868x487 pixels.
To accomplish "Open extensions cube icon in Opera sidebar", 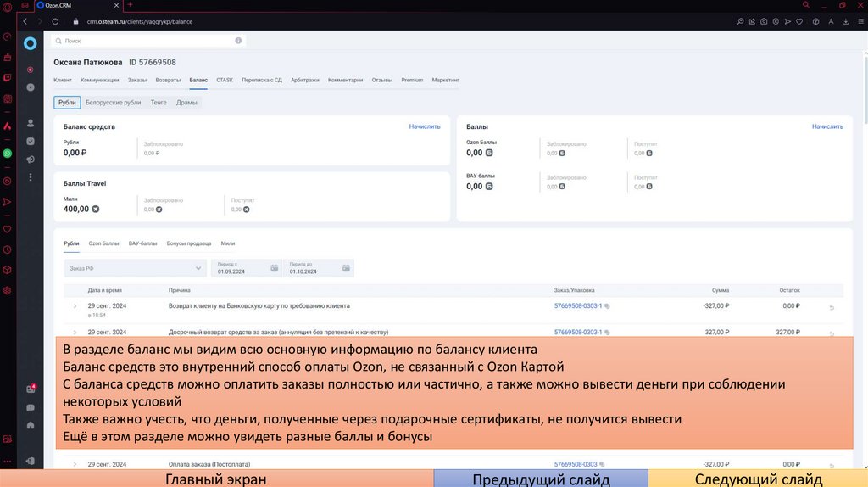I will click(7, 270).
